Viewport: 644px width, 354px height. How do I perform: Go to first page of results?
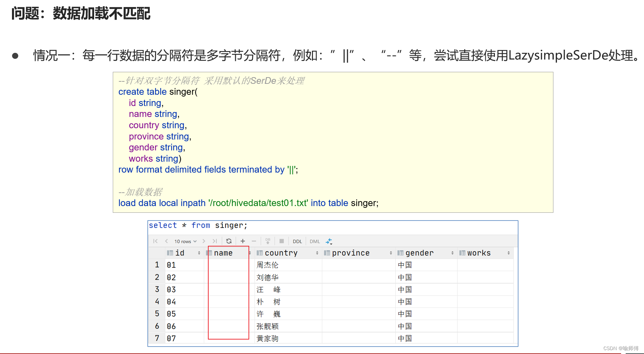point(155,241)
